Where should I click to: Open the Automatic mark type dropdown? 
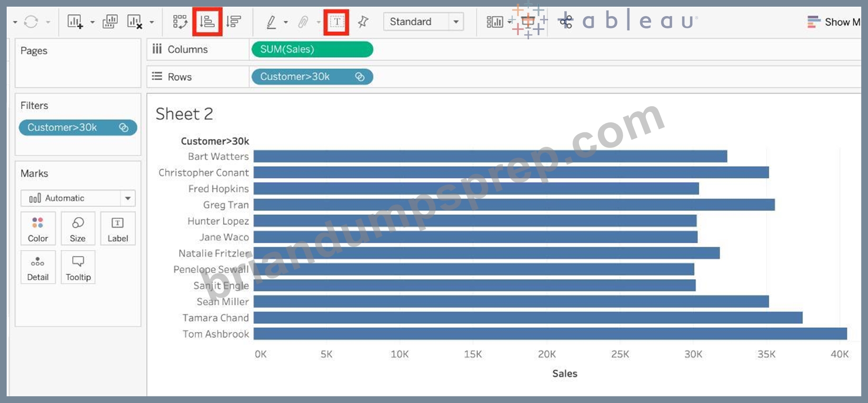coord(78,198)
